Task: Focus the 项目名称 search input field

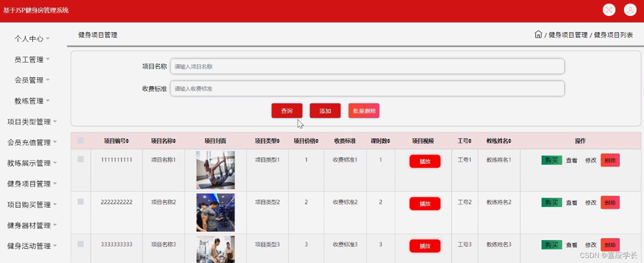Action: 367,66
